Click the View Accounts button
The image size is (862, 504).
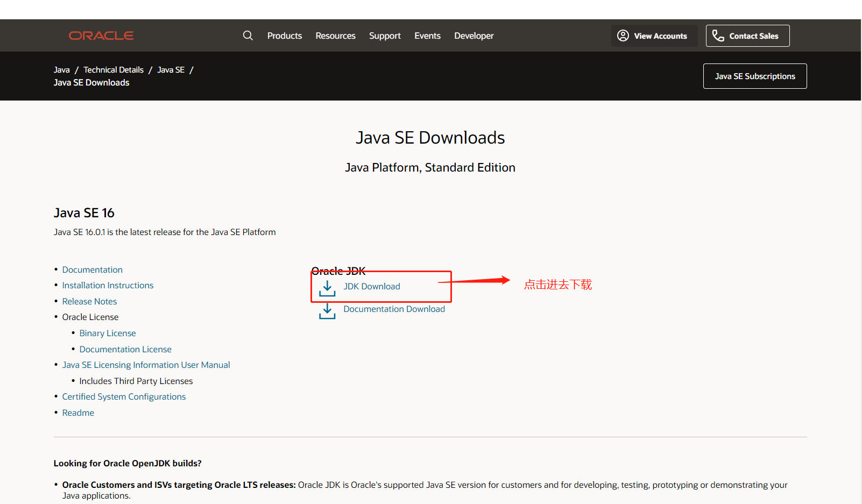point(654,36)
